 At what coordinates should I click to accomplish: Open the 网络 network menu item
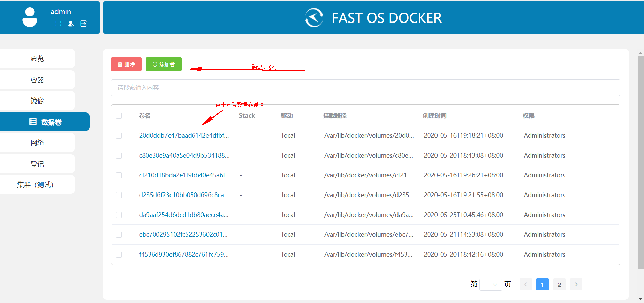click(x=37, y=143)
